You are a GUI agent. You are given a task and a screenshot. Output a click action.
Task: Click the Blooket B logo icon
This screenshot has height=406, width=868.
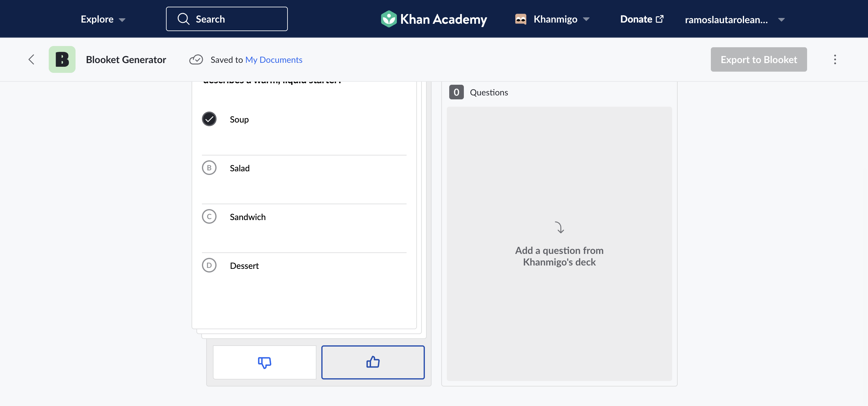point(62,60)
